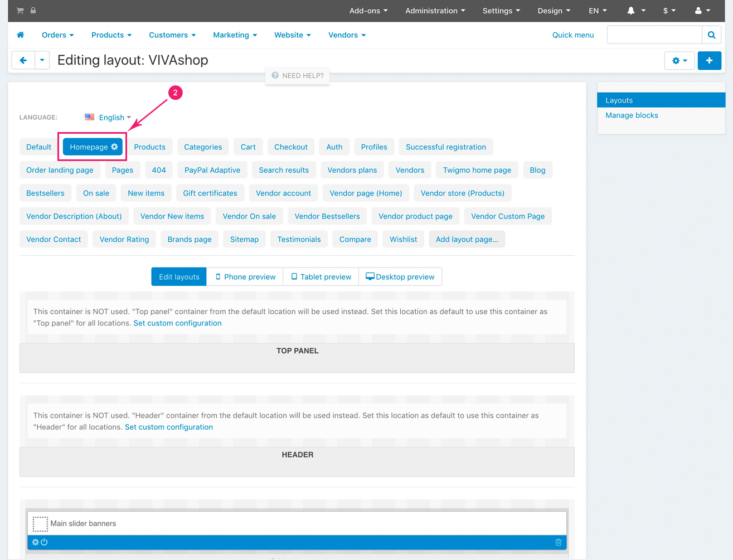Click Set custom configuration for Header
The height and width of the screenshot is (560, 733).
[x=168, y=427]
